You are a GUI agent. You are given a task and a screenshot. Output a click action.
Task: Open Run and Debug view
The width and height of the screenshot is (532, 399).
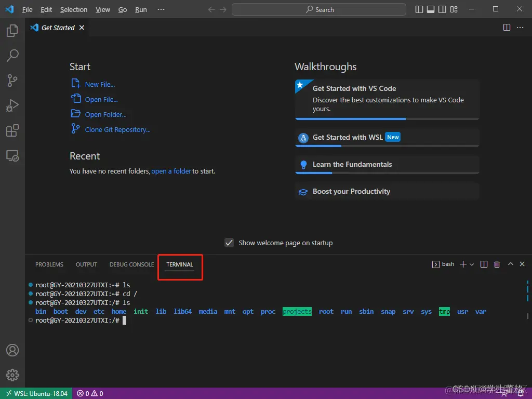click(x=12, y=105)
